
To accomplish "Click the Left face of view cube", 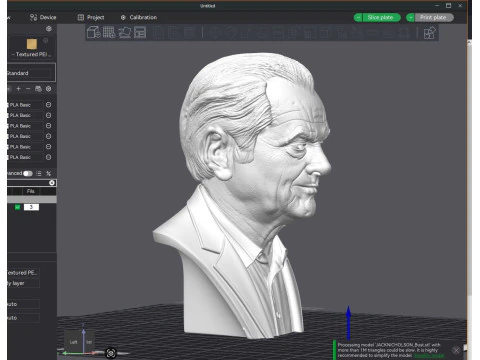I will [73, 342].
